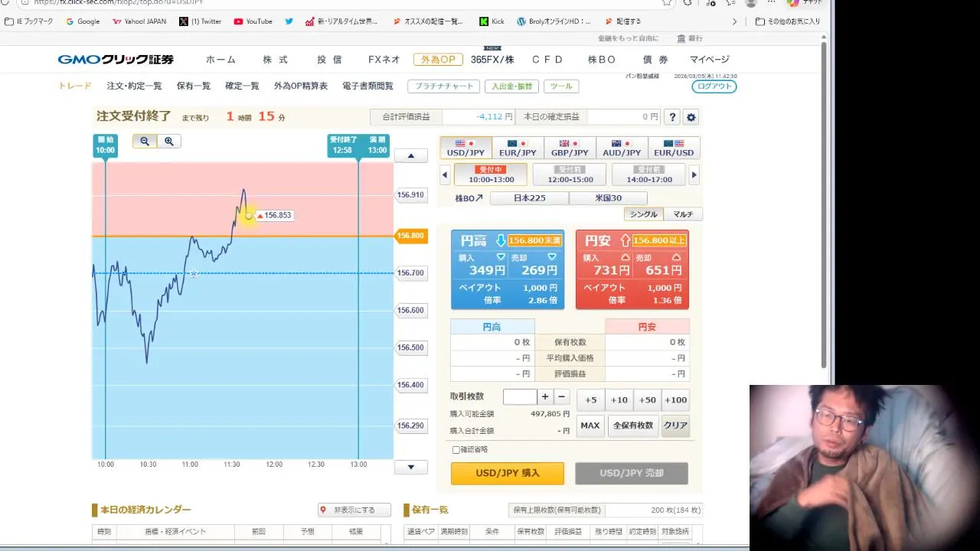Click the 非表示にする calendar button

(354, 510)
